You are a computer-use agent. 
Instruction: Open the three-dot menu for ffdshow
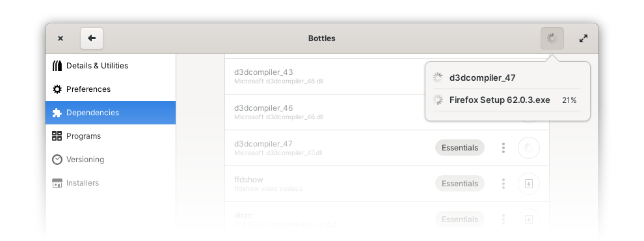pos(503,184)
